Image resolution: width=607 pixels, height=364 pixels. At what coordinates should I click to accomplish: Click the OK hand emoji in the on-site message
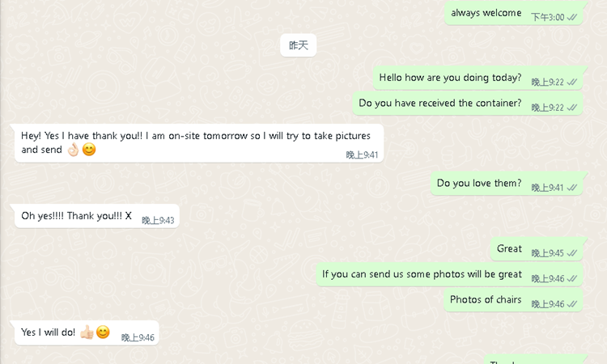click(73, 150)
